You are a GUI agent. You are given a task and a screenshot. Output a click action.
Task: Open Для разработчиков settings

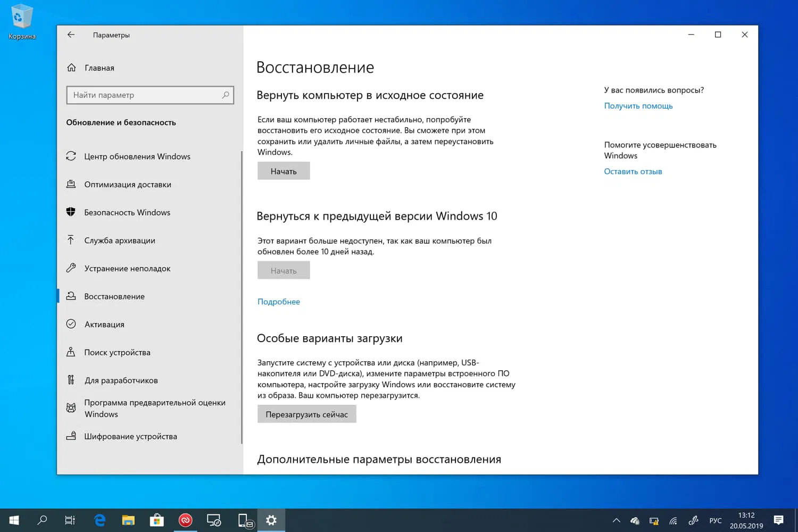[x=121, y=380]
